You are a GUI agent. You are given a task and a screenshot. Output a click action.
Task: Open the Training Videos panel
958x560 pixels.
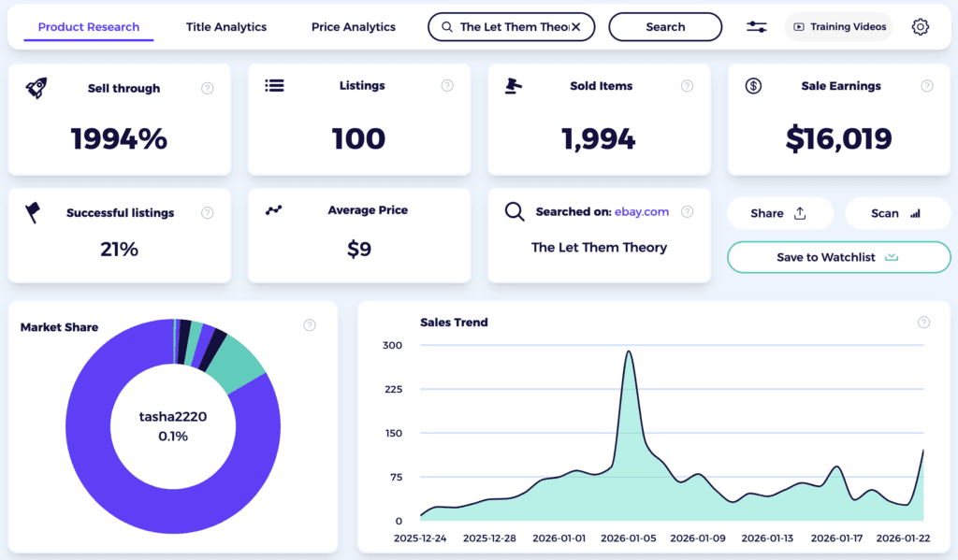click(x=838, y=27)
